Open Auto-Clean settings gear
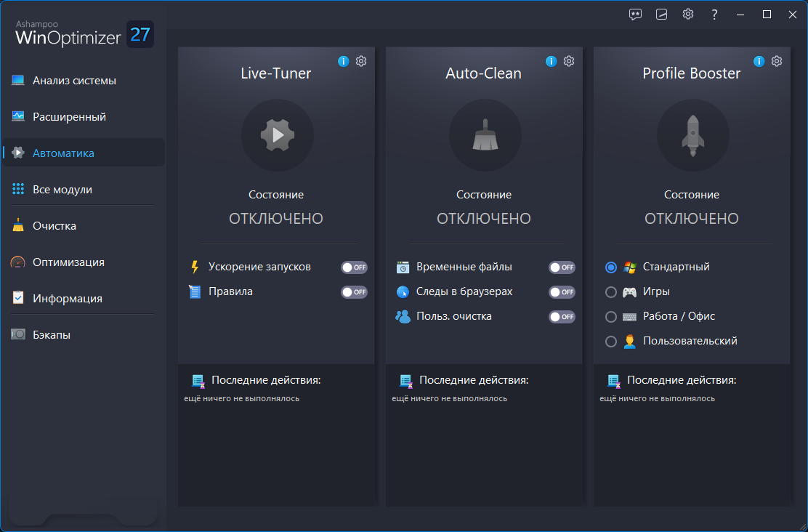This screenshot has height=532, width=808. click(x=569, y=61)
